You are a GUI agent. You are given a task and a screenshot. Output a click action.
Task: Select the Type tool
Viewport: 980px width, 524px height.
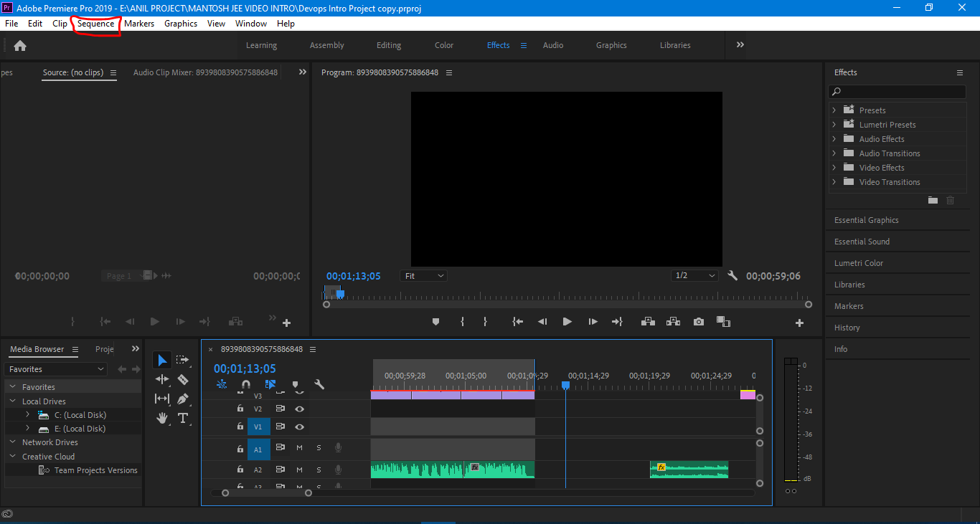pos(183,418)
